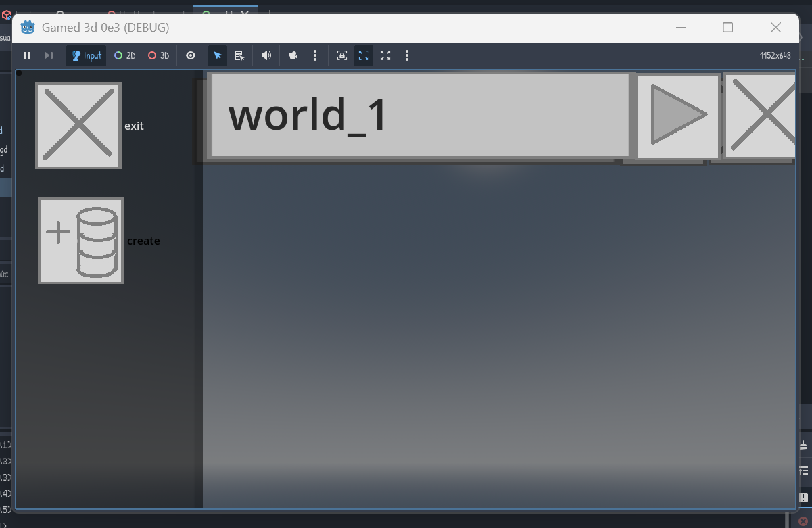This screenshot has height=528, width=812.
Task: Activate the arrow select tool
Action: [218, 55]
